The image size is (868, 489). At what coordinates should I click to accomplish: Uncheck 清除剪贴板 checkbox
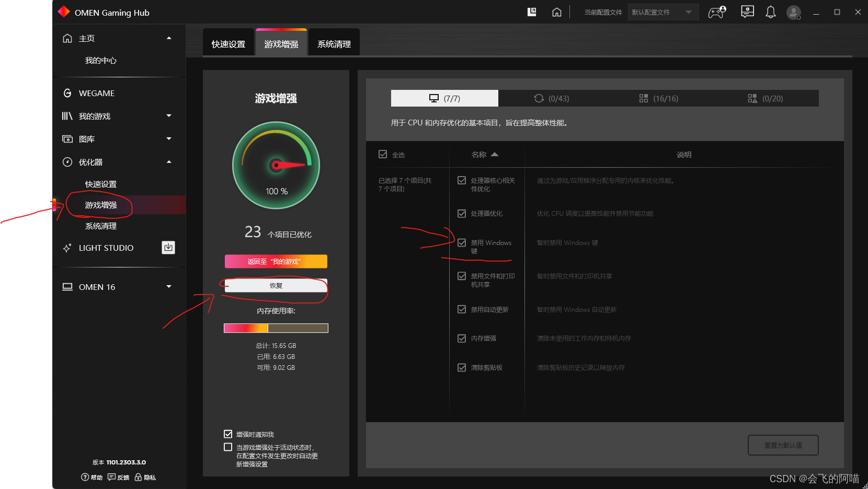point(462,367)
